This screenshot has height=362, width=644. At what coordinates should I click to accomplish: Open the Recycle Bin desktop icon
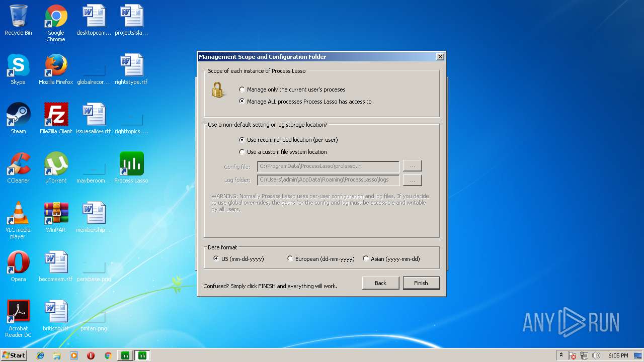click(18, 20)
